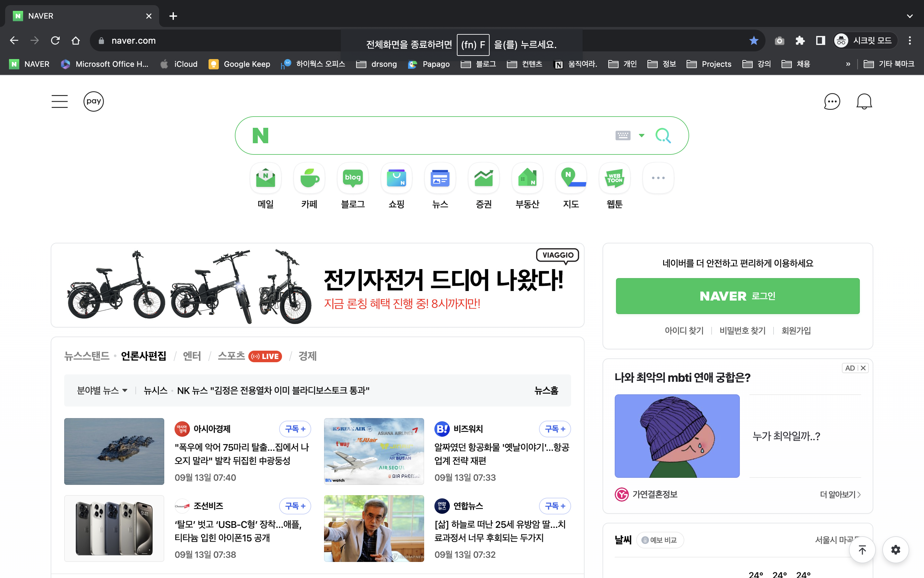Expand more services with the three-dots icon
This screenshot has height=578, width=924.
click(x=658, y=178)
